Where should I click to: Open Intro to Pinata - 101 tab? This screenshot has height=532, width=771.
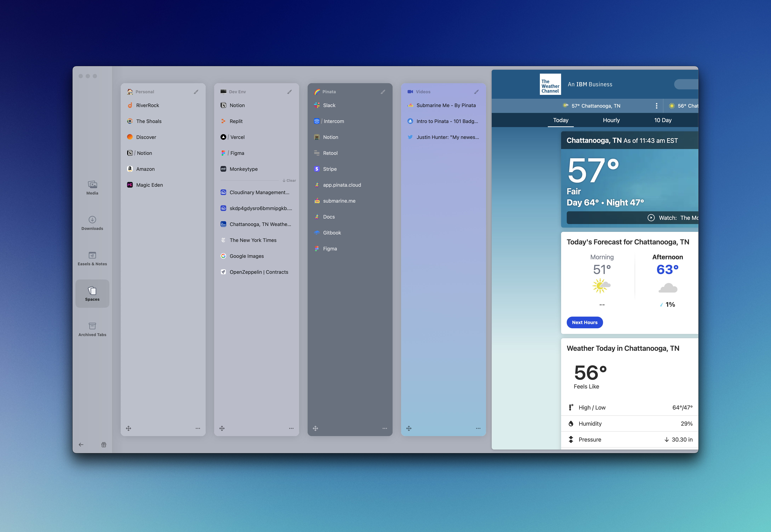click(x=443, y=121)
